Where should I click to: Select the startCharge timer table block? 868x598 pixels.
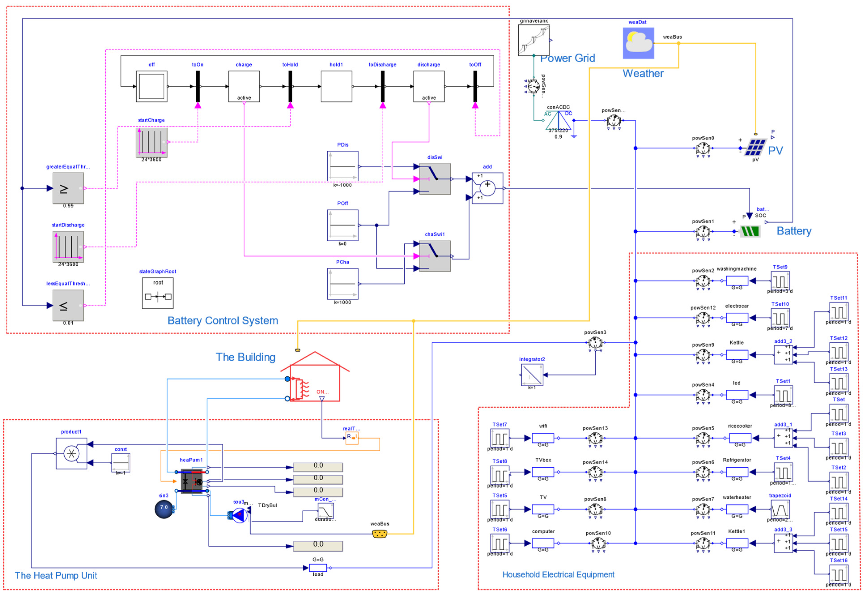point(151,142)
